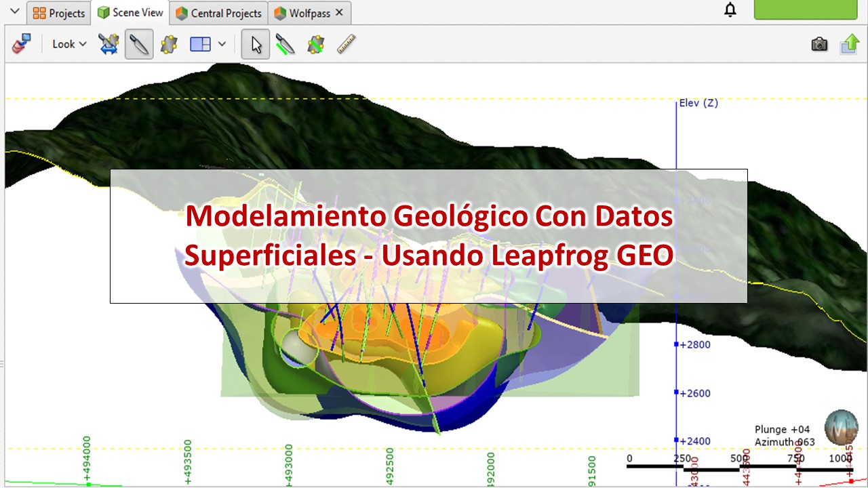
Task: Close the Wolfpass tab
Action: (339, 12)
